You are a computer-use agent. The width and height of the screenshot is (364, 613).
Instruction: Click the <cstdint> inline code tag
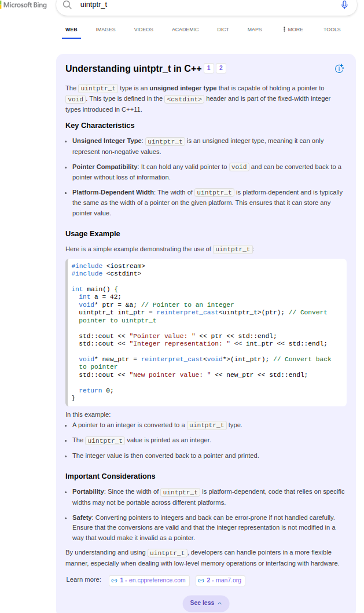tap(184, 99)
